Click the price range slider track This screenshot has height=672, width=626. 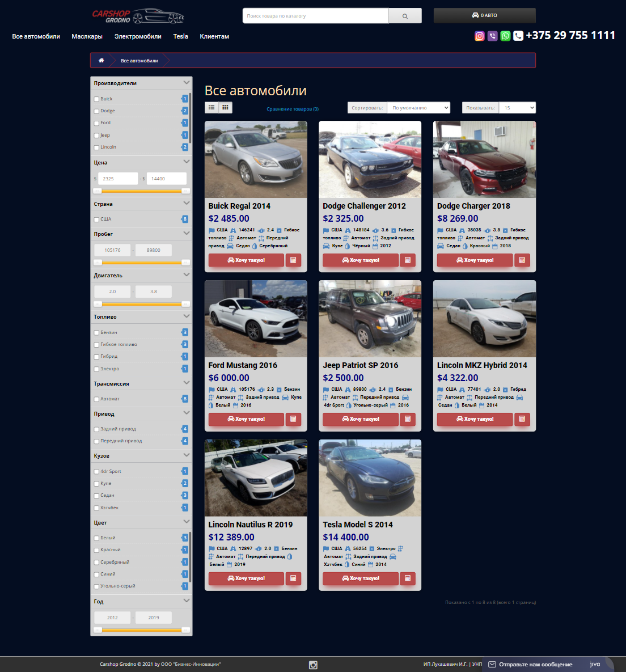pyautogui.click(x=141, y=191)
